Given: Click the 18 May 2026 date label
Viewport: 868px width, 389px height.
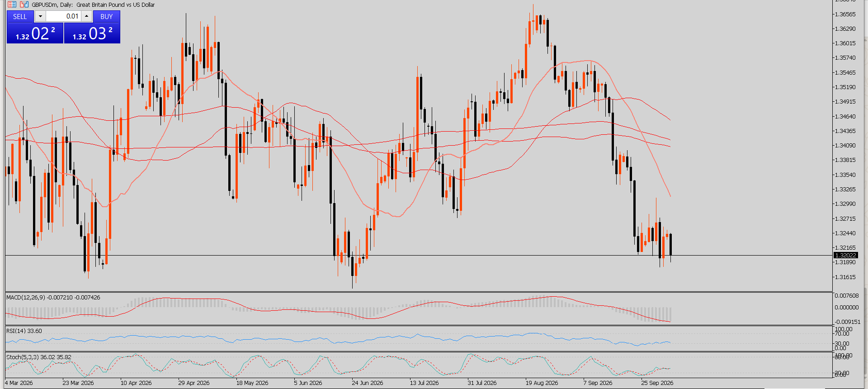Looking at the screenshot, I should point(252,383).
